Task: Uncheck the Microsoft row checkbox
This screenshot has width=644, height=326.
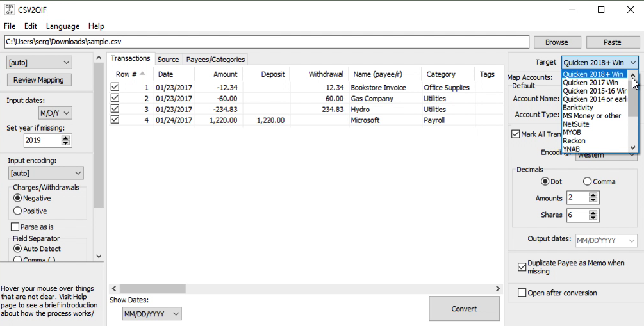Action: [115, 120]
